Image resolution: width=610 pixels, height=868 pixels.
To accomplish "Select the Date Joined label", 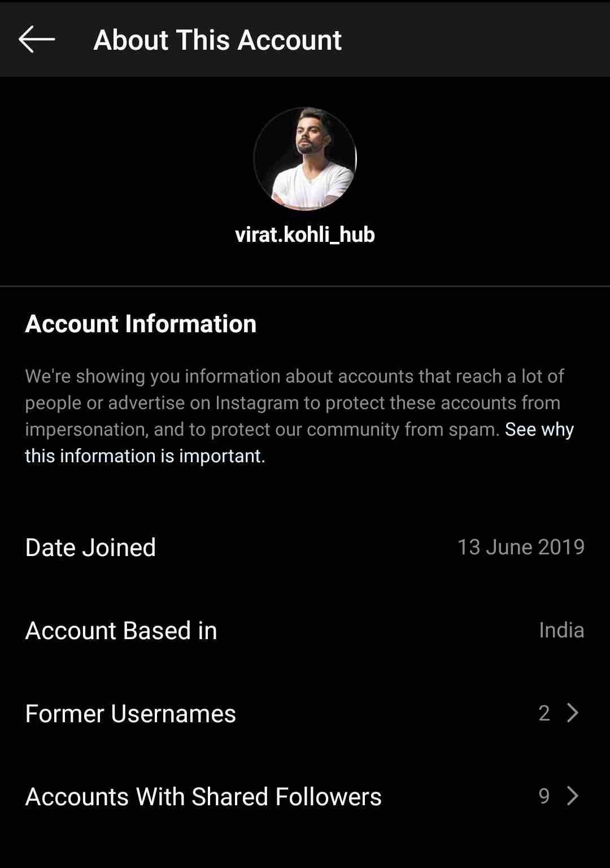I will point(90,548).
